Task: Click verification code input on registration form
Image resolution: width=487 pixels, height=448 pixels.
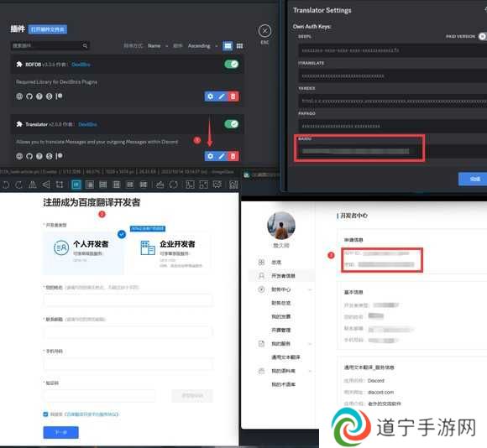Action: click(x=99, y=396)
